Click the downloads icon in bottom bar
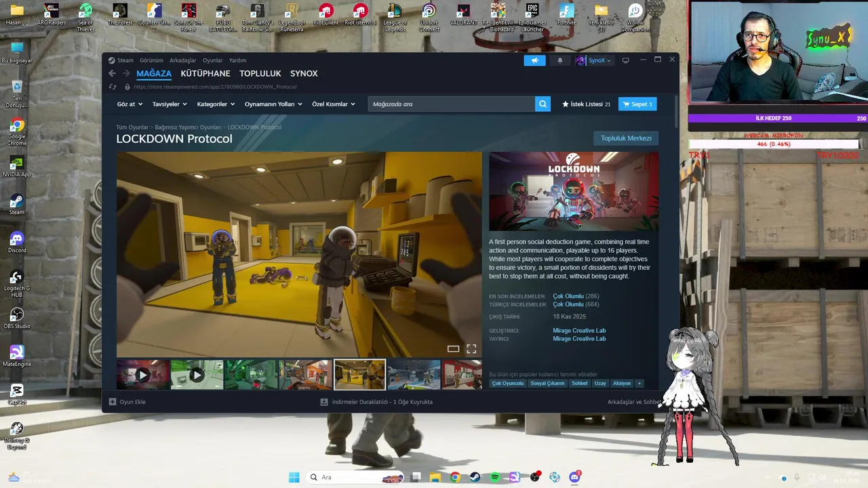Image resolution: width=868 pixels, height=488 pixels. click(x=324, y=402)
